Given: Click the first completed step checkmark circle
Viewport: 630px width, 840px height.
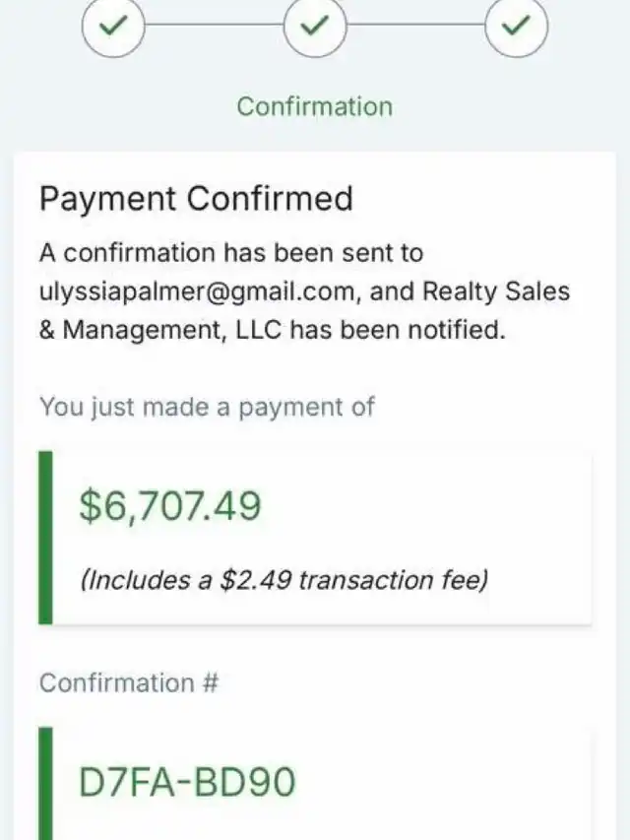Looking at the screenshot, I should 113,26.
